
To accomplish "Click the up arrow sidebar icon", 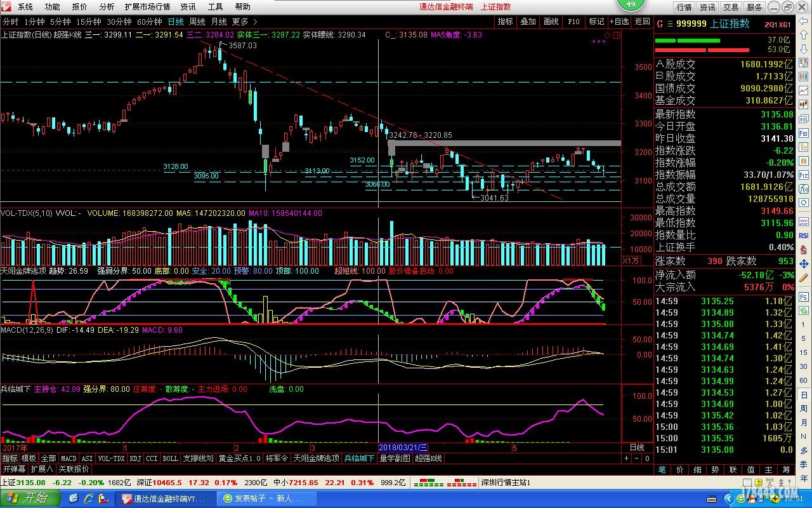I will (x=804, y=35).
